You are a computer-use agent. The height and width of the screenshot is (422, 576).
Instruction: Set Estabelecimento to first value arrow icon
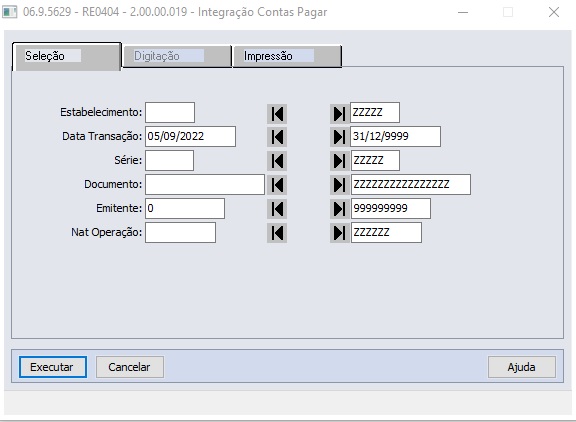pos(277,113)
